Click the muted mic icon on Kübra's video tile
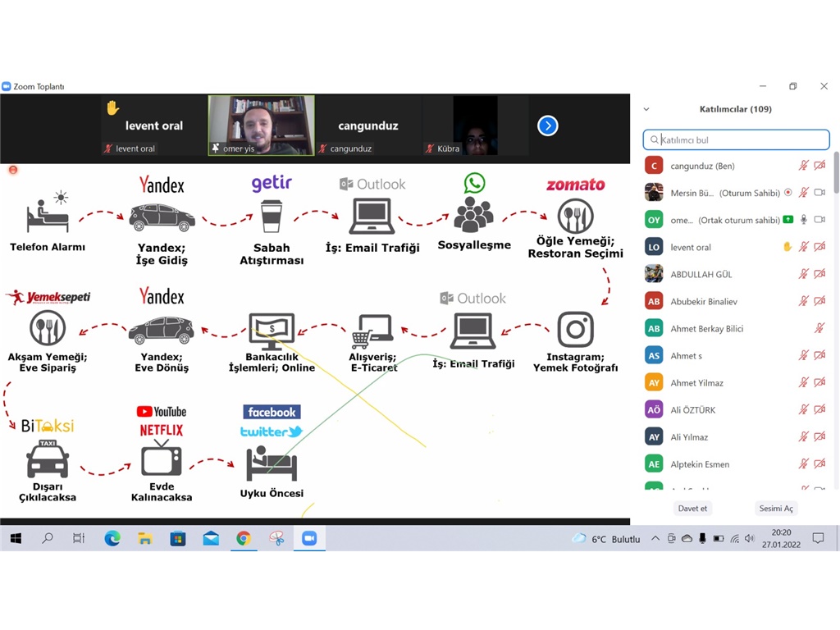Screen dimensions: 840x630 (x=430, y=148)
